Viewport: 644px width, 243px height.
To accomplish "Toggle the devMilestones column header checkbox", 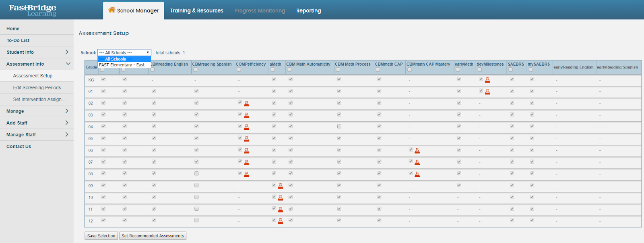I will pyautogui.click(x=480, y=69).
